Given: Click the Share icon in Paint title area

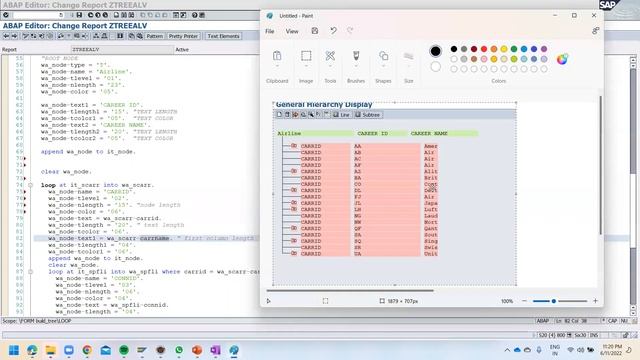Looking at the screenshot, I should (596, 31).
